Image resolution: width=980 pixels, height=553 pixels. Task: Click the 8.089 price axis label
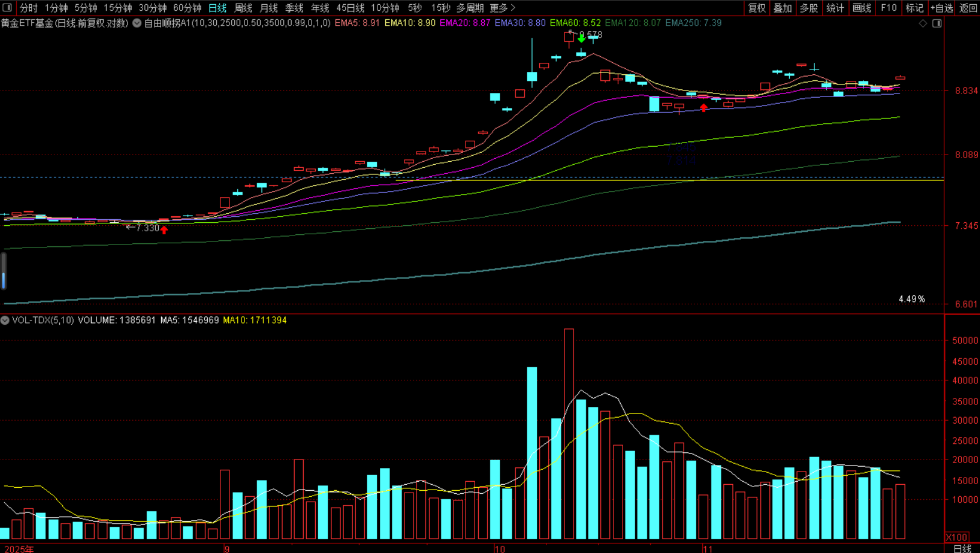tap(966, 155)
